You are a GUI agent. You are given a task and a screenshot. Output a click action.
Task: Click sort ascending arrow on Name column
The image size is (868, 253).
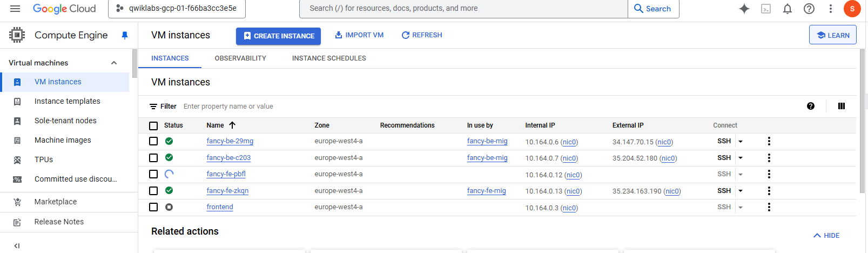pos(232,125)
